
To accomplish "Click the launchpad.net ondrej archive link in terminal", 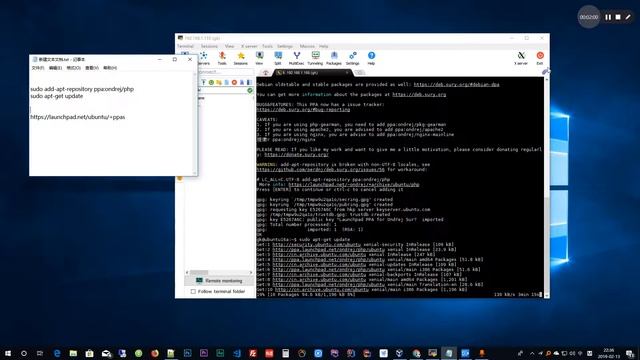I will point(353,184).
